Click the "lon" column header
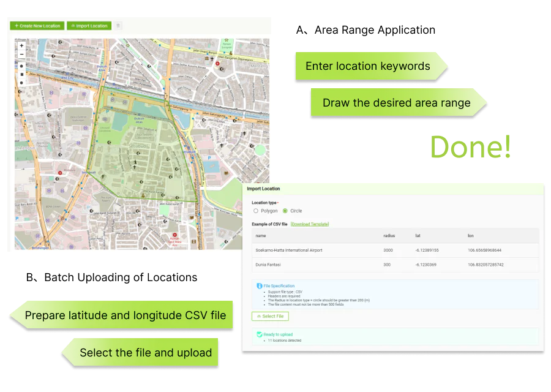Image resolution: width=551 pixels, height=392 pixels. (x=471, y=236)
